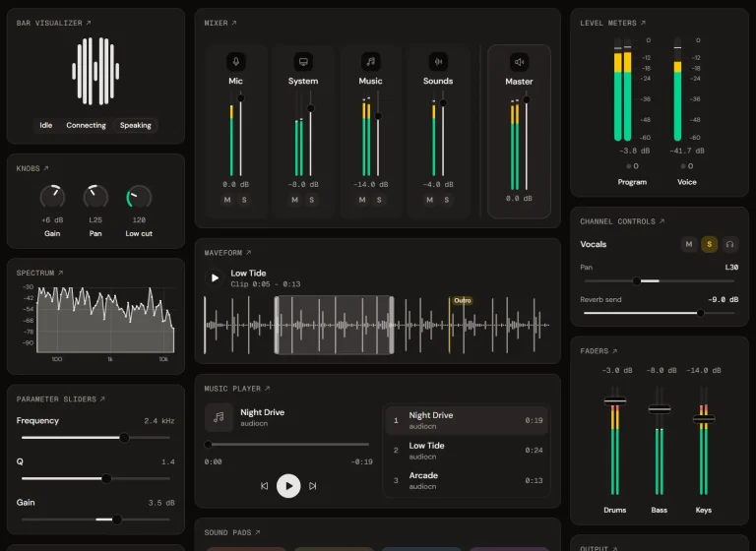Click the System channel monitor icon
The height and width of the screenshot is (551, 756).
(303, 62)
